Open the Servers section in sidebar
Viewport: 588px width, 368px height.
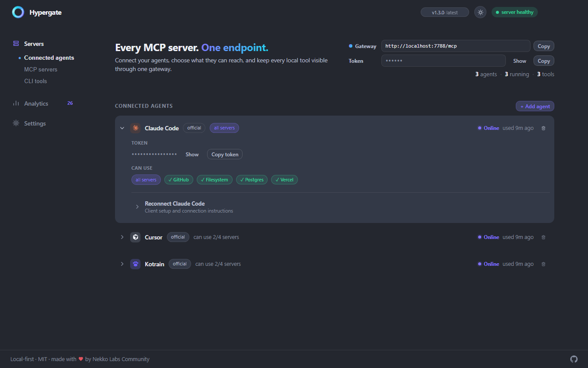[x=34, y=44]
